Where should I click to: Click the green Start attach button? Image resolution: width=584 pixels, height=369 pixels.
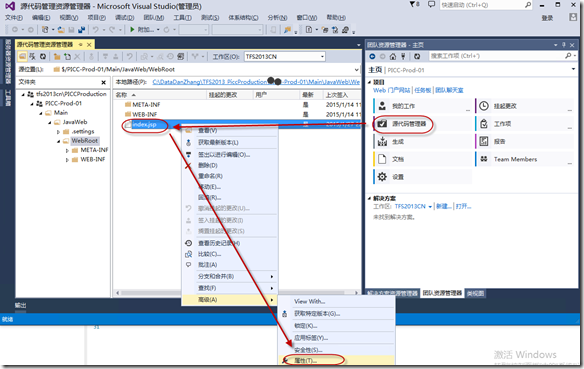pos(132,29)
